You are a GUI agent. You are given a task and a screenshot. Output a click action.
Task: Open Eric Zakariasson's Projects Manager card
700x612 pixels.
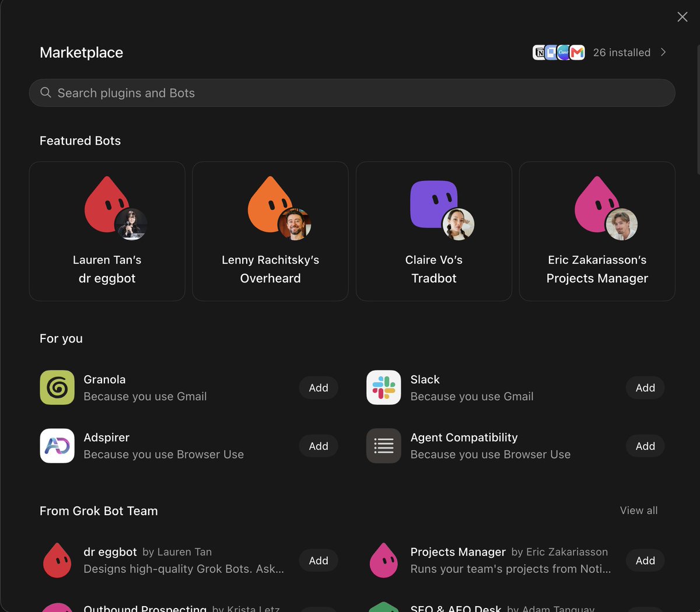597,231
